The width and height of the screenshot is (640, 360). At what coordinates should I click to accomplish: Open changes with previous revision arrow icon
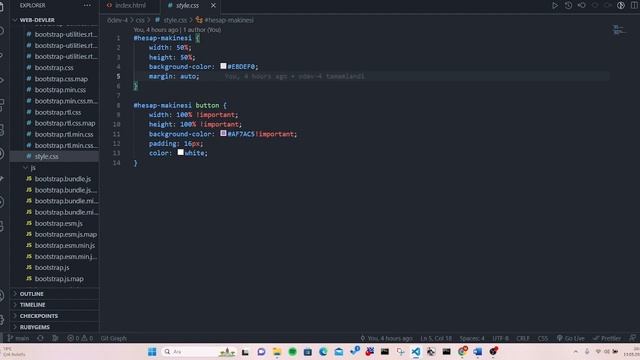[582, 5]
